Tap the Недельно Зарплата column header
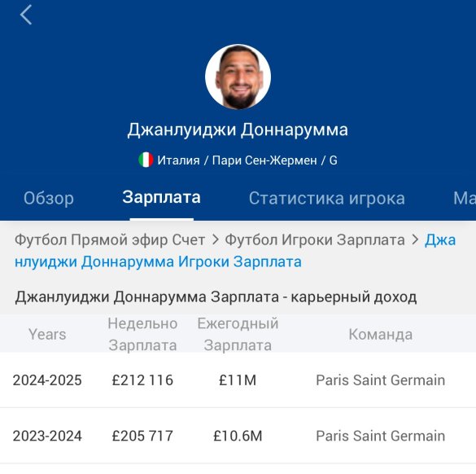 point(142,334)
